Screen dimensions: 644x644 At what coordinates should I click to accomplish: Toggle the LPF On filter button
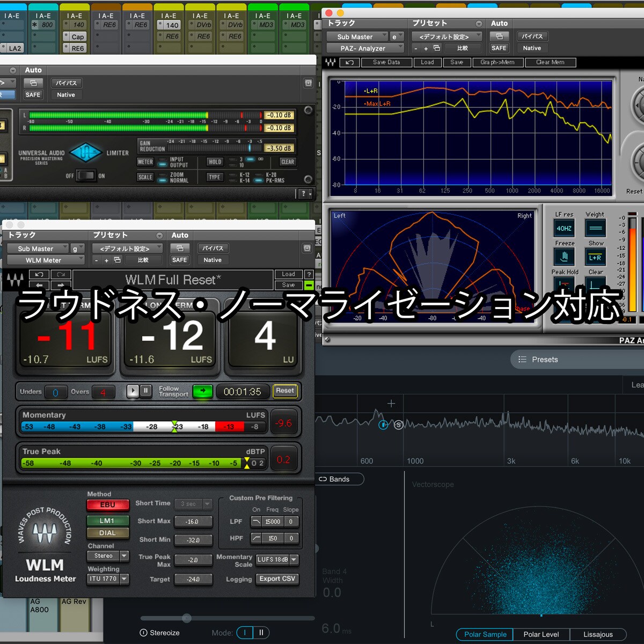point(257,522)
